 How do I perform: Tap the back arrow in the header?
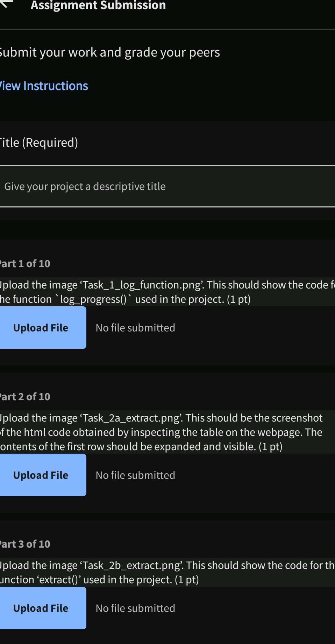click(x=6, y=3)
